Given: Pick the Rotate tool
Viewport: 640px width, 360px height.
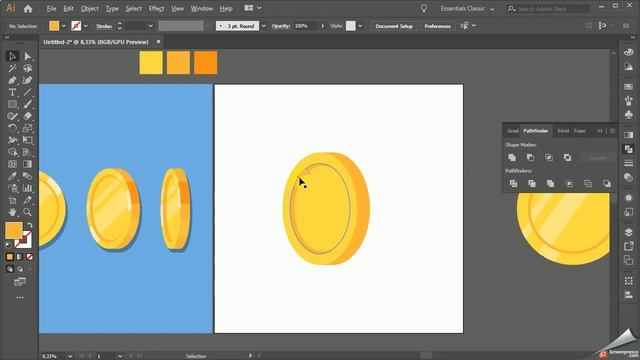Looking at the screenshot, I should coord(12,128).
